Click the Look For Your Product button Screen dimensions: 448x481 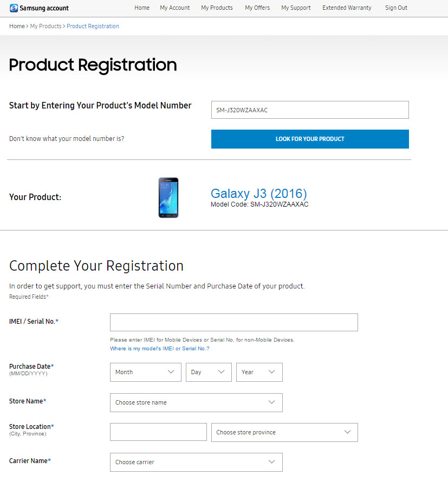click(310, 139)
